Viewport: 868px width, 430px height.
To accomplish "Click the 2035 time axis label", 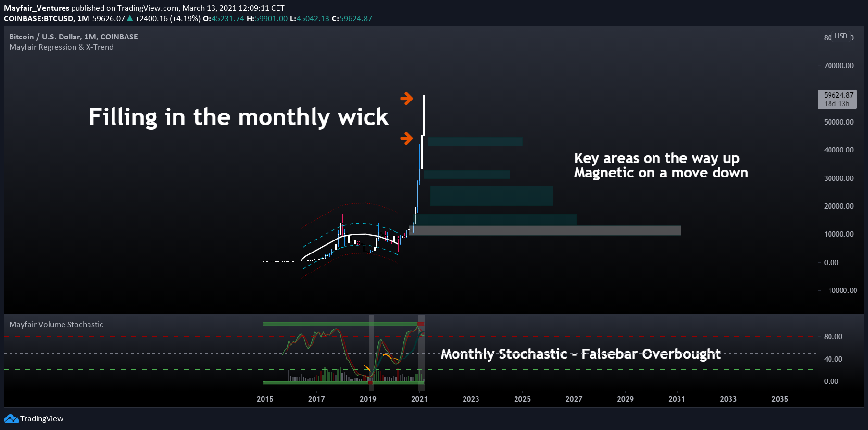I will point(780,399).
